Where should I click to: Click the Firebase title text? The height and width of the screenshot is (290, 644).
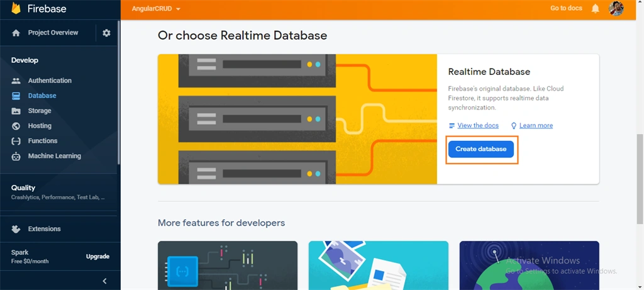(x=47, y=9)
